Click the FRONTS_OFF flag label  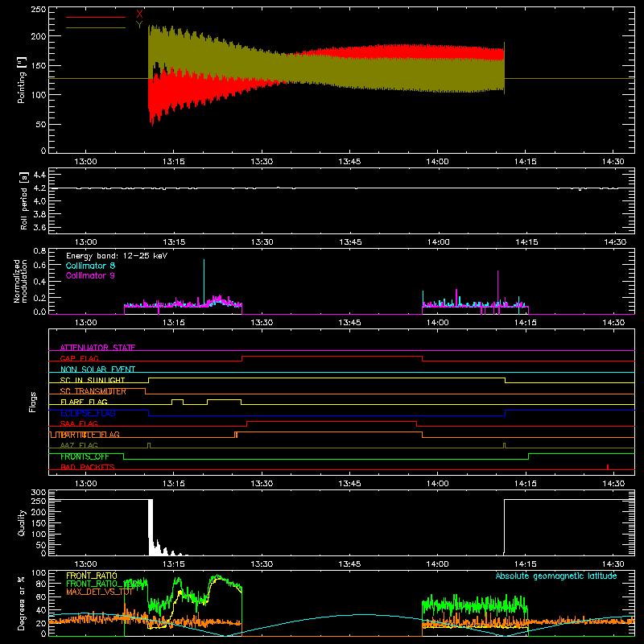point(85,456)
